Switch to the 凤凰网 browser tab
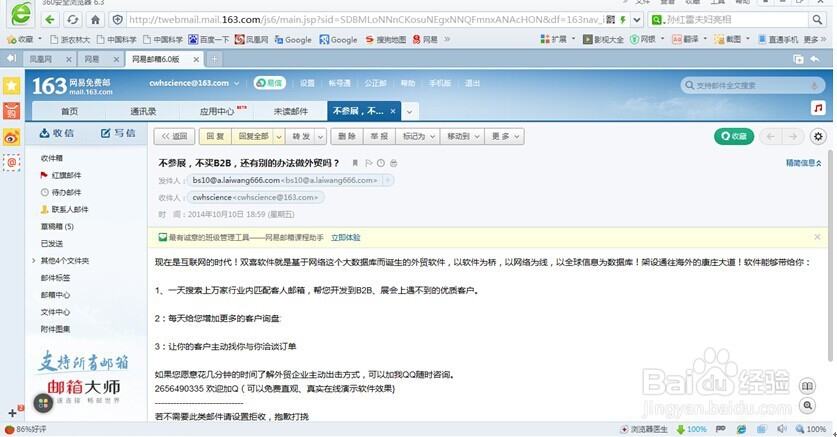Viewport: 837px width, 437px height. point(41,59)
